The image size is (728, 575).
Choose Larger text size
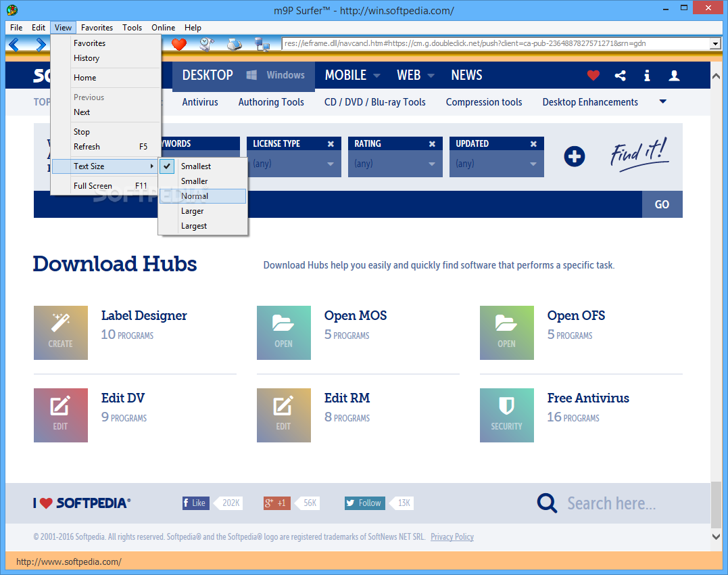[x=203, y=211]
